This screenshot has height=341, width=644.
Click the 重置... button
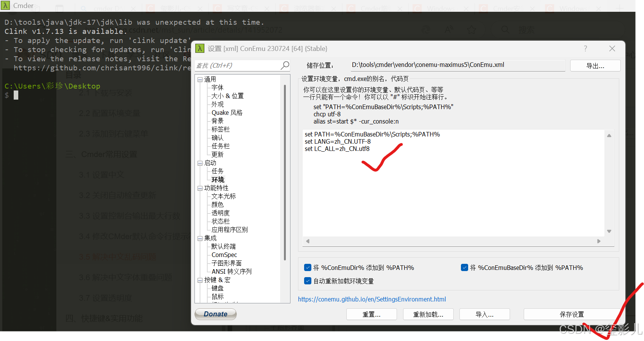[x=371, y=314]
